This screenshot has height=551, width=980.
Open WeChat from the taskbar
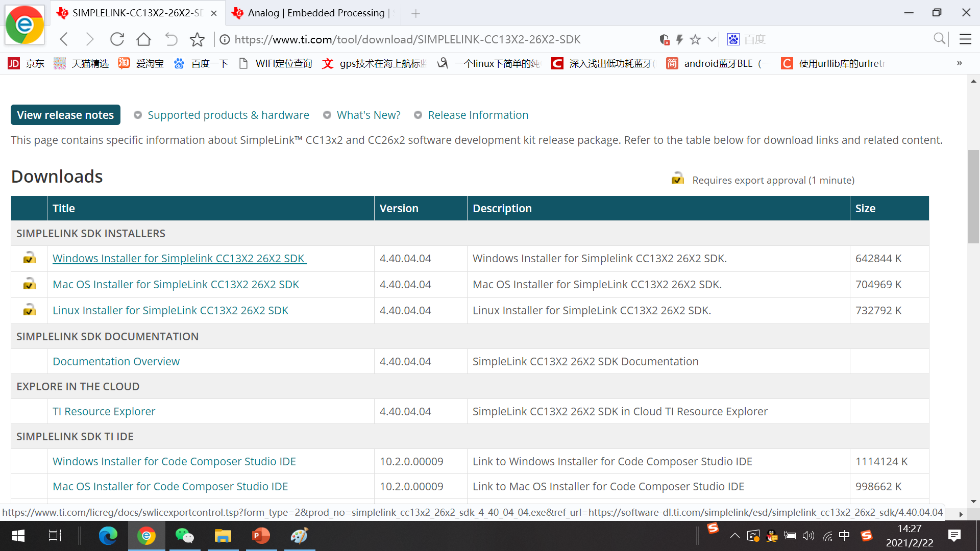point(184,536)
